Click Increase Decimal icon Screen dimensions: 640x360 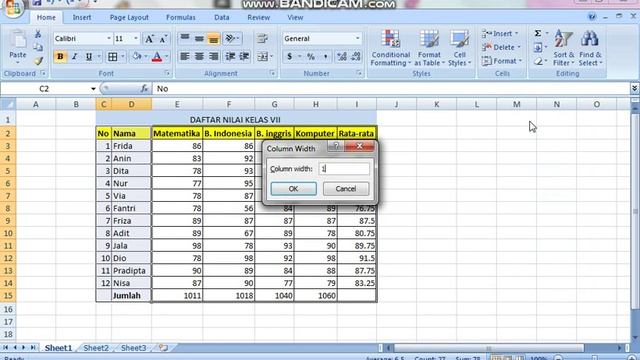tap(342, 56)
